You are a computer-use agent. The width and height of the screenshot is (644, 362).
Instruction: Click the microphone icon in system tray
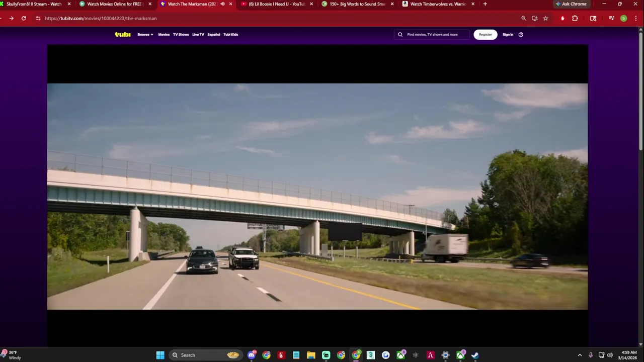(591, 355)
